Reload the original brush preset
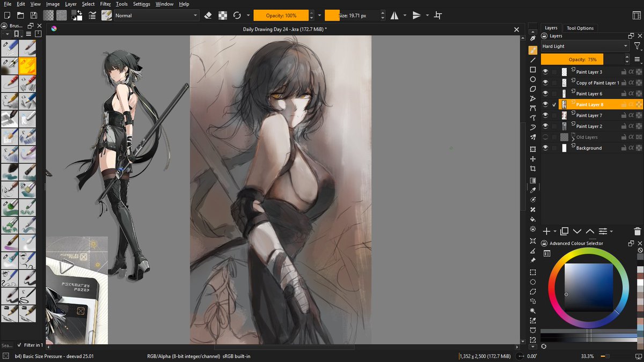The height and width of the screenshot is (362, 644). click(x=237, y=16)
